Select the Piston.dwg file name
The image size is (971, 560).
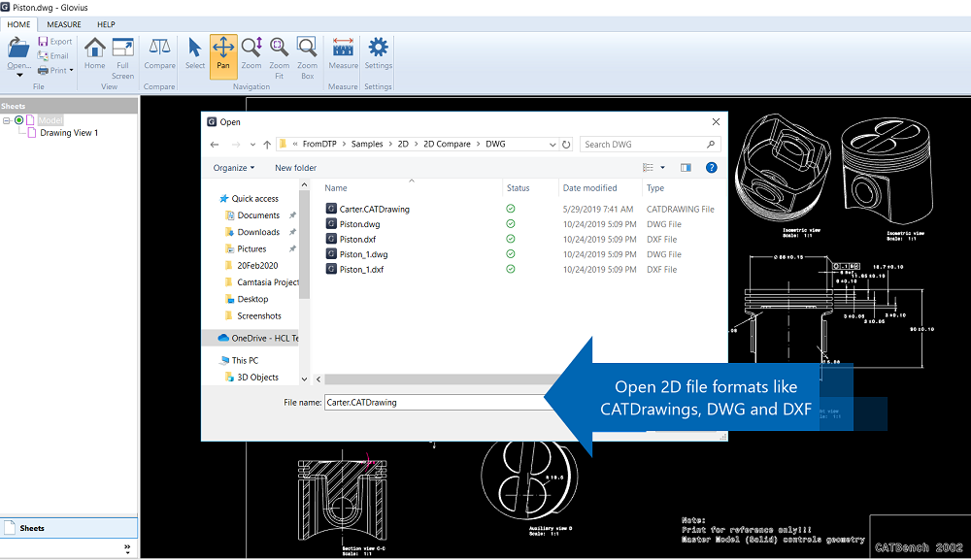360,224
